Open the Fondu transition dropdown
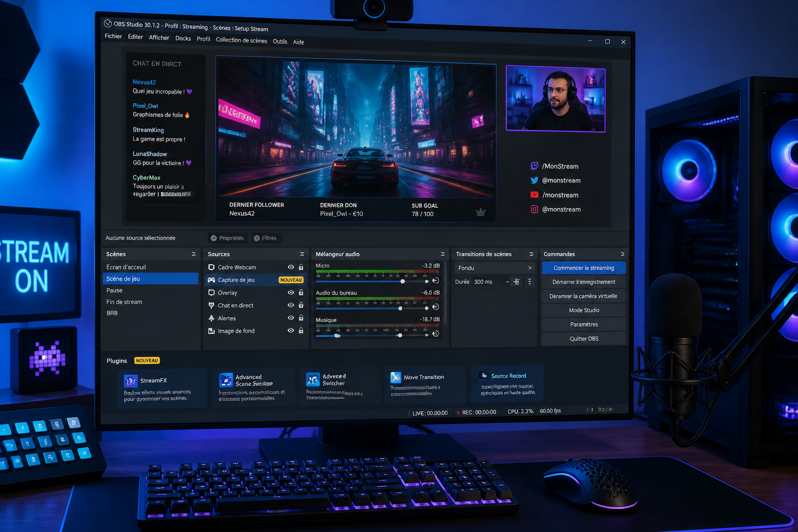Viewport: 798px width, 532px height. 495,268
